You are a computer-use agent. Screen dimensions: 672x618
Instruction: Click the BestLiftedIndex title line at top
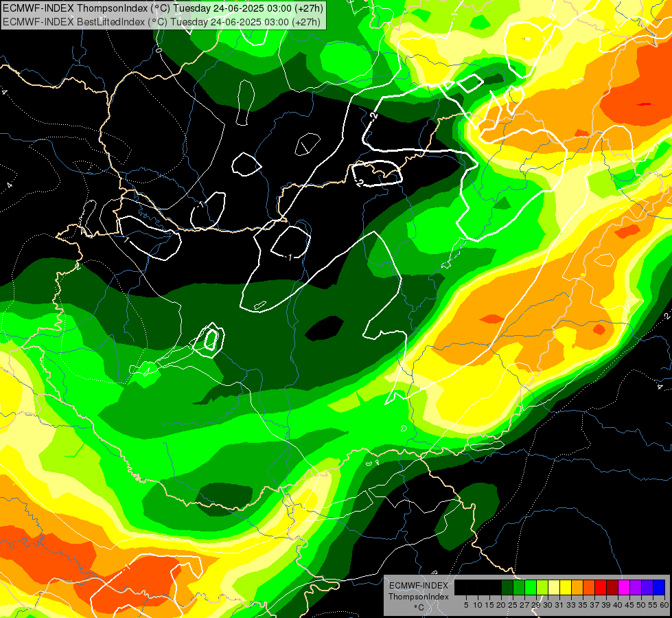click(x=162, y=21)
